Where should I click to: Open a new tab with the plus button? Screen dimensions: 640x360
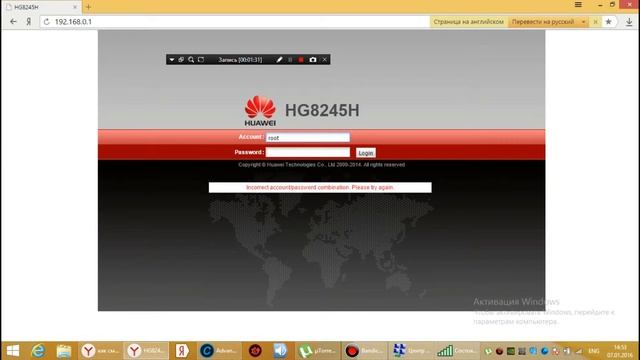88,7
